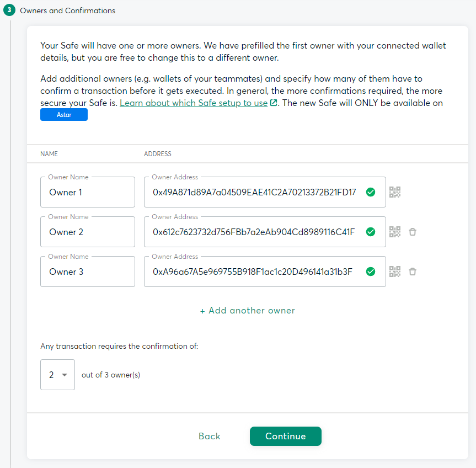Edit the Owner 3 address field
476x468 pixels.
[254, 272]
